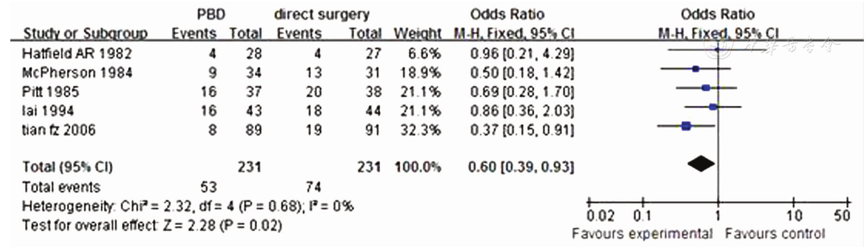The width and height of the screenshot is (868, 247).
Task: Click the Favours control axis label
Action: [x=775, y=234]
